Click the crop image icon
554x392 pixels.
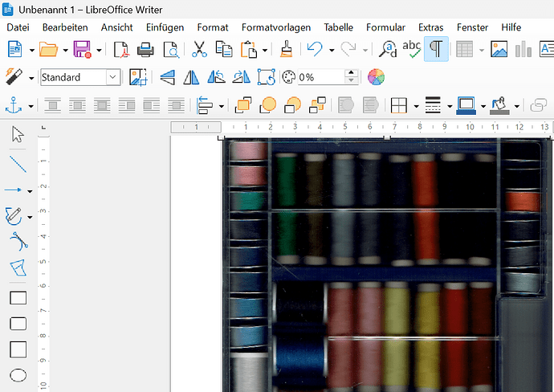click(138, 77)
